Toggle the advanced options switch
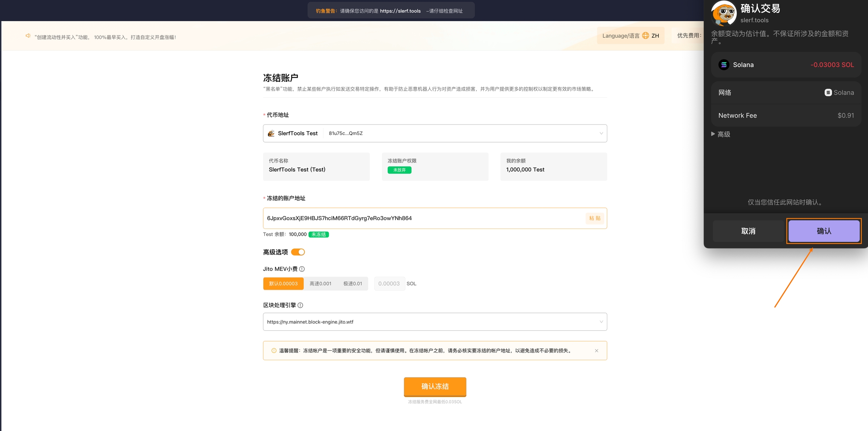This screenshot has width=868, height=431. point(298,252)
